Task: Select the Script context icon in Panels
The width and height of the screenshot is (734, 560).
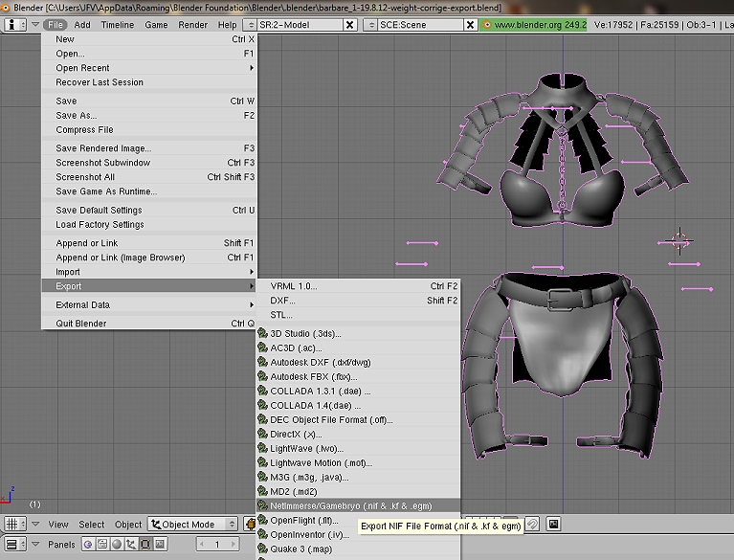Action: click(x=102, y=544)
